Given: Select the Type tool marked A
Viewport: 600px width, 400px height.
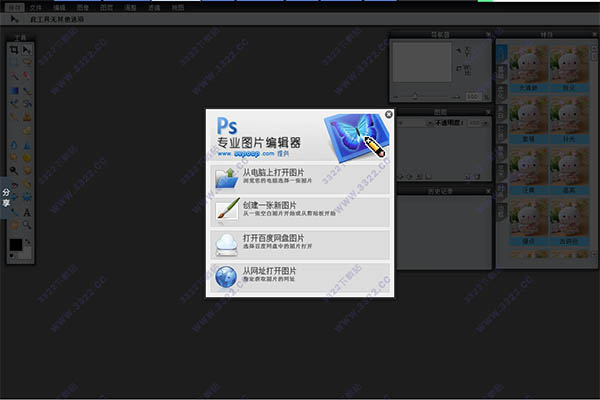Looking at the screenshot, I should [26, 212].
